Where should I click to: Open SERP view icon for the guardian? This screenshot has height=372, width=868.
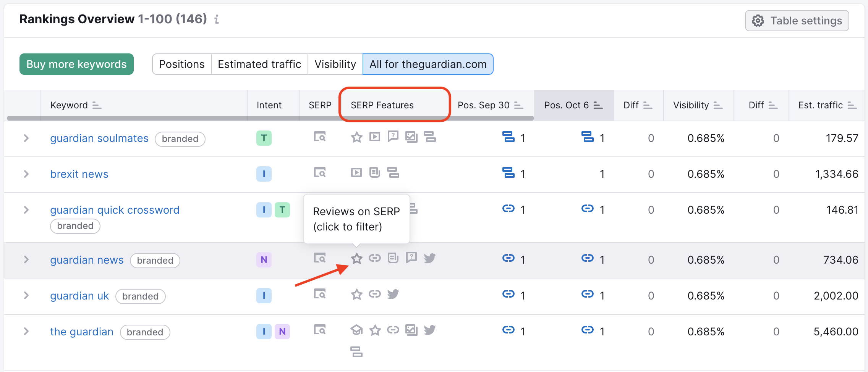320,330
